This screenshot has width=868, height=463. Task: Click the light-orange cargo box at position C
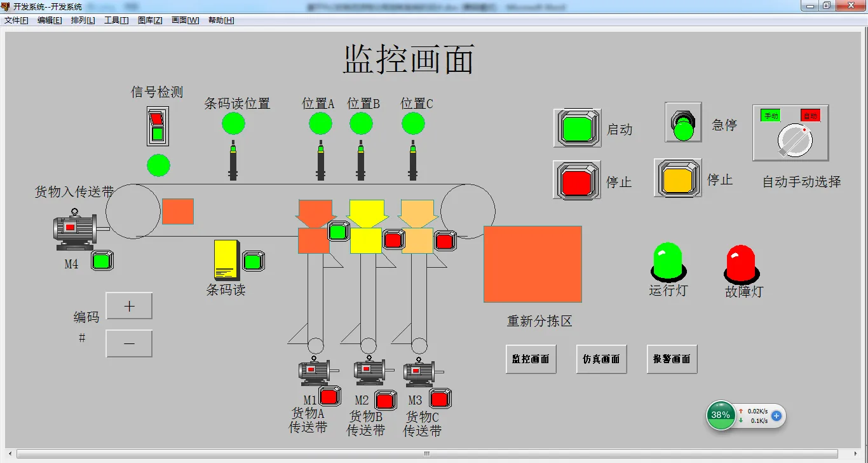click(x=417, y=241)
